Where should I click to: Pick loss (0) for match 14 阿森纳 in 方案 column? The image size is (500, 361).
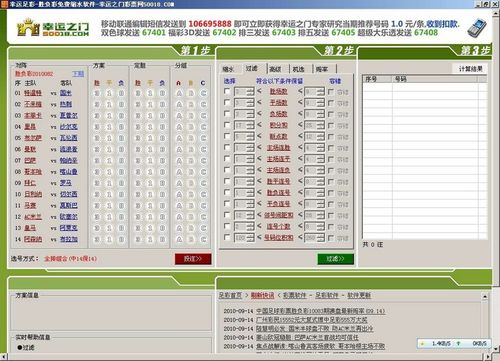click(121, 239)
